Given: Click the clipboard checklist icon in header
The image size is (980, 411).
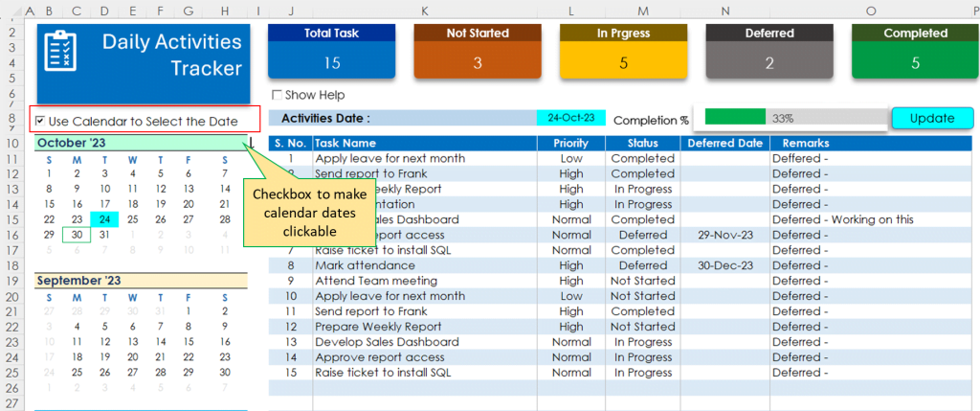Looking at the screenshot, I should coord(60,52).
